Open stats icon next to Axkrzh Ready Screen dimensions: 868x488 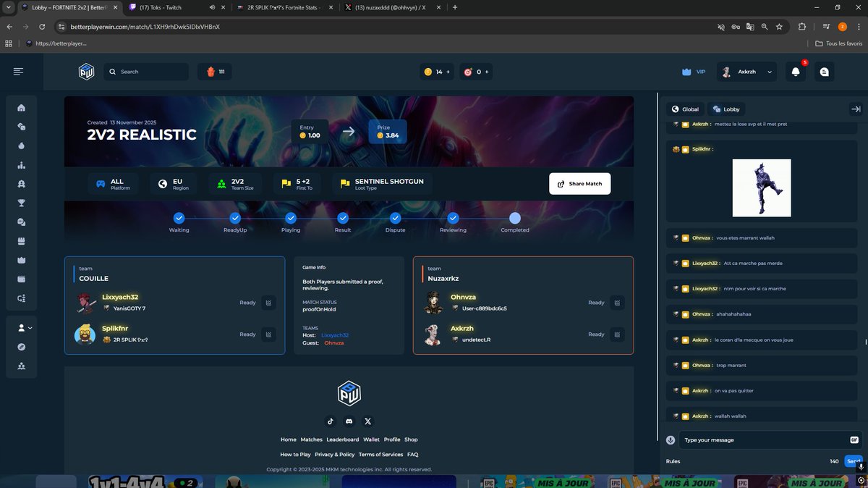point(617,335)
